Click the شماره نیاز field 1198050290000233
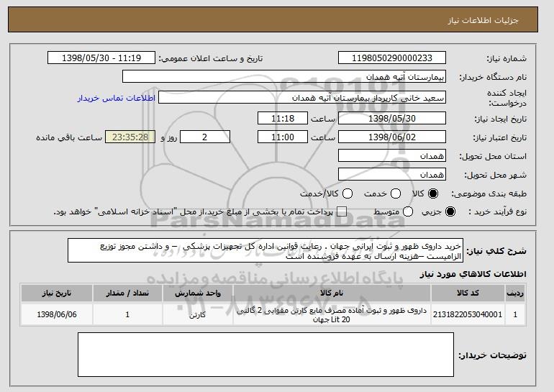The width and height of the screenshot is (554, 392). pyautogui.click(x=392, y=58)
